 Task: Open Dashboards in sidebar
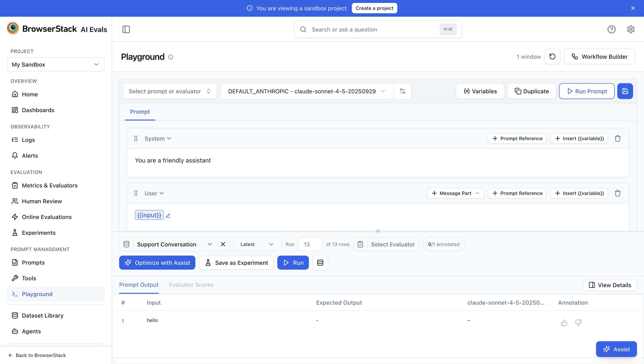(56, 110)
